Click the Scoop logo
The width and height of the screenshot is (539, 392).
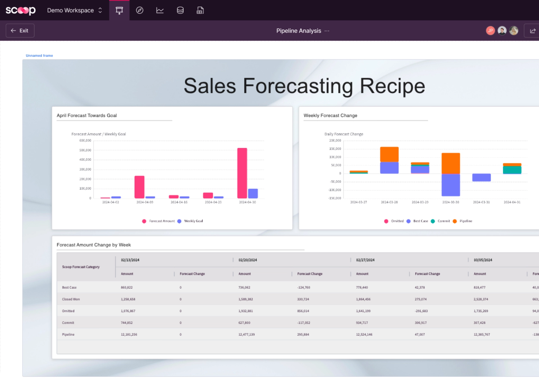[x=20, y=10]
